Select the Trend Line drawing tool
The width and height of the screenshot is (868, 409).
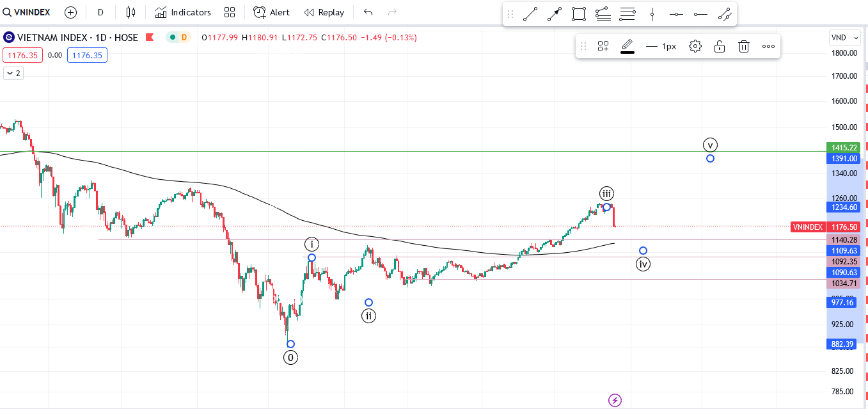(530, 14)
